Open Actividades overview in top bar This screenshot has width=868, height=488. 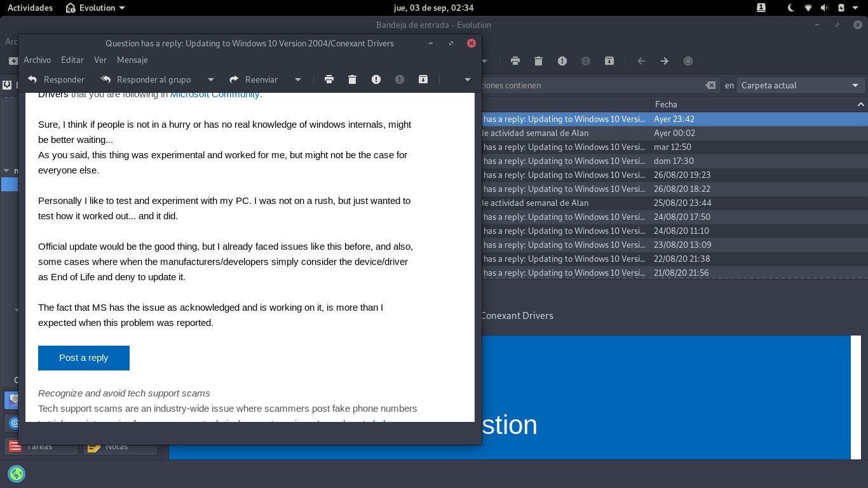[x=30, y=8]
